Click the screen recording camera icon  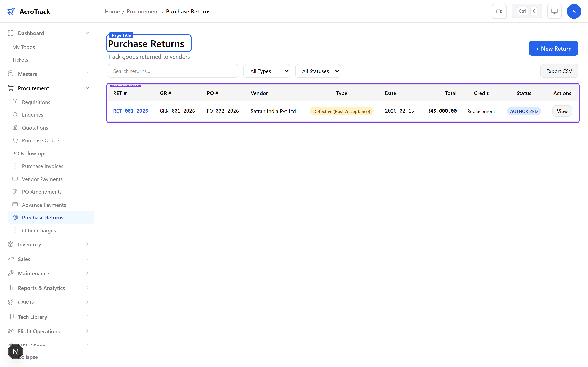tap(499, 11)
